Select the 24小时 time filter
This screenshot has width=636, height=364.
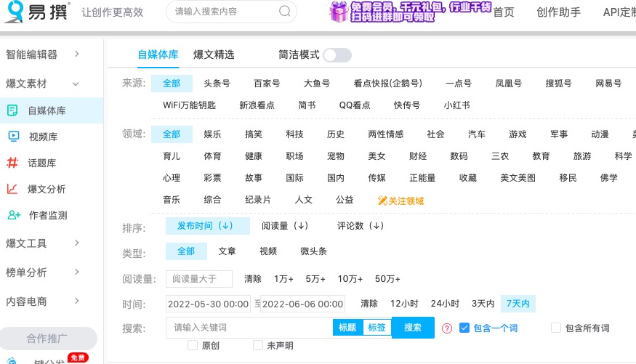[445, 304]
